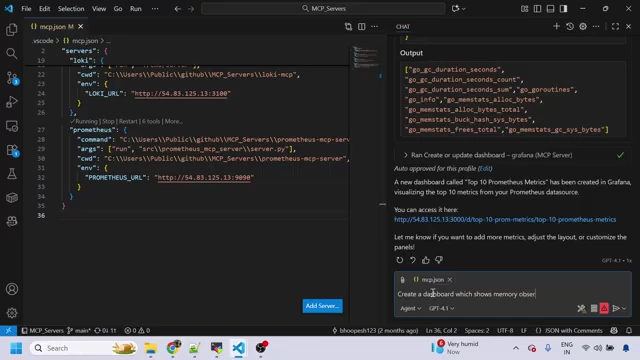Close the mcp.json editor tab
This screenshot has height=360, width=640.
pyautogui.click(x=81, y=27)
